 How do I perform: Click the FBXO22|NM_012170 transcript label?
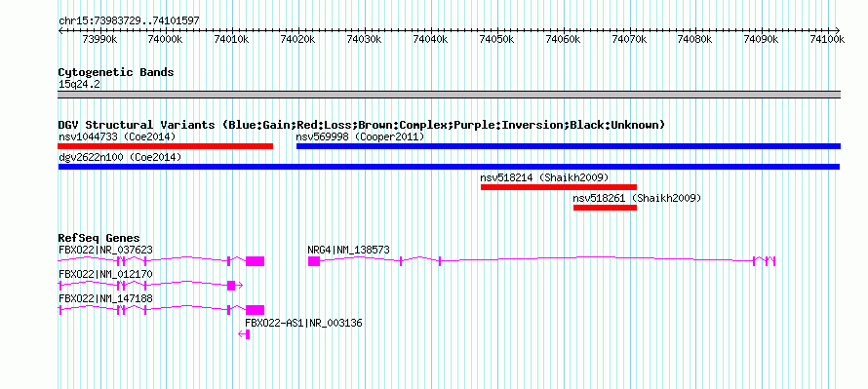[105, 275]
